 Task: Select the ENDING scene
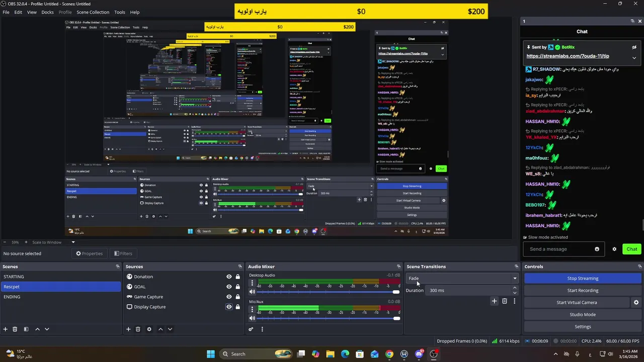click(61, 297)
